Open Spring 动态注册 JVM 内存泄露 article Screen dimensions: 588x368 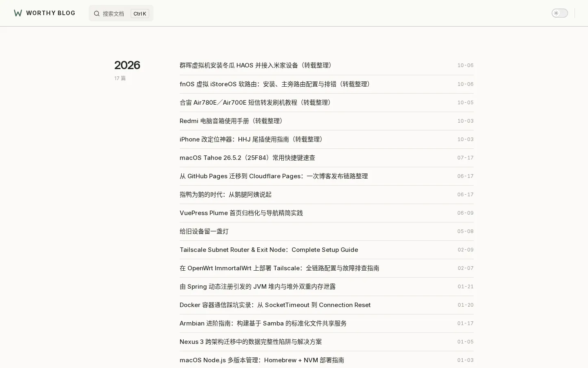pos(258,287)
